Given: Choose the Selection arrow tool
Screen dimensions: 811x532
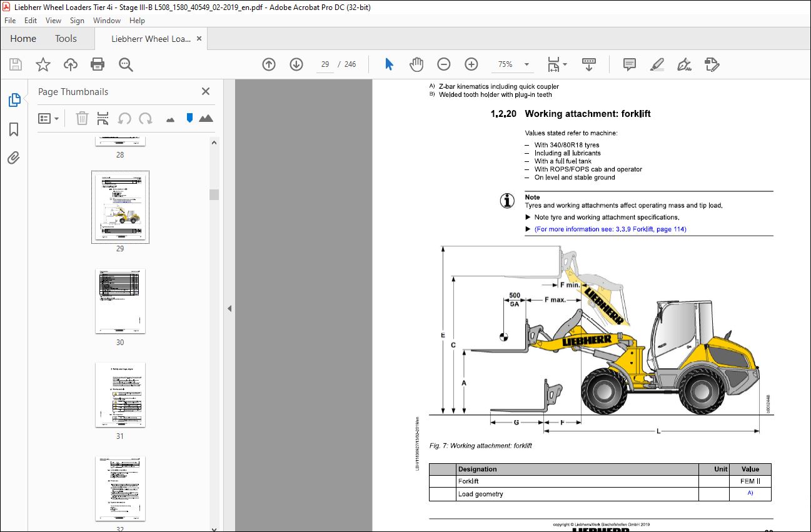Looking at the screenshot, I should point(389,64).
